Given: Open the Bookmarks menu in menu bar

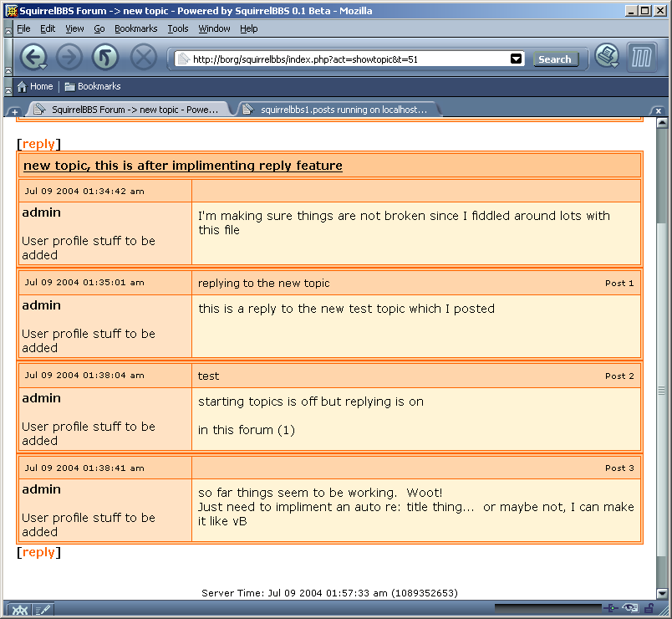Looking at the screenshot, I should (x=136, y=28).
